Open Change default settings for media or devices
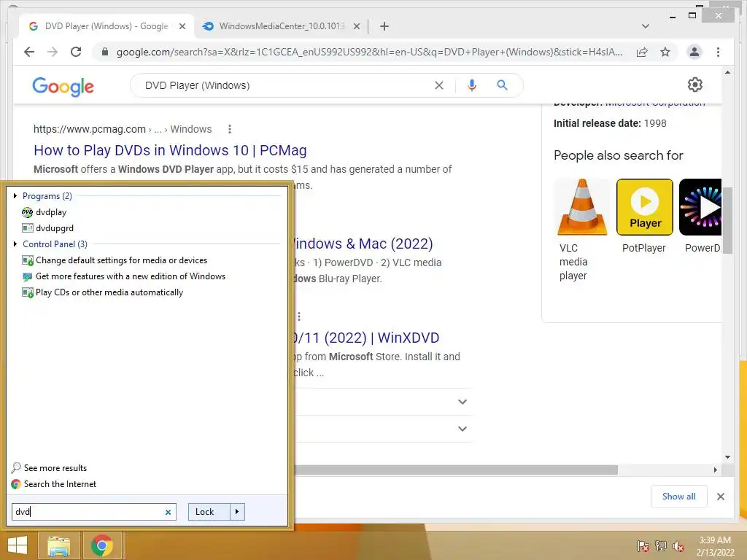 pyautogui.click(x=115, y=260)
